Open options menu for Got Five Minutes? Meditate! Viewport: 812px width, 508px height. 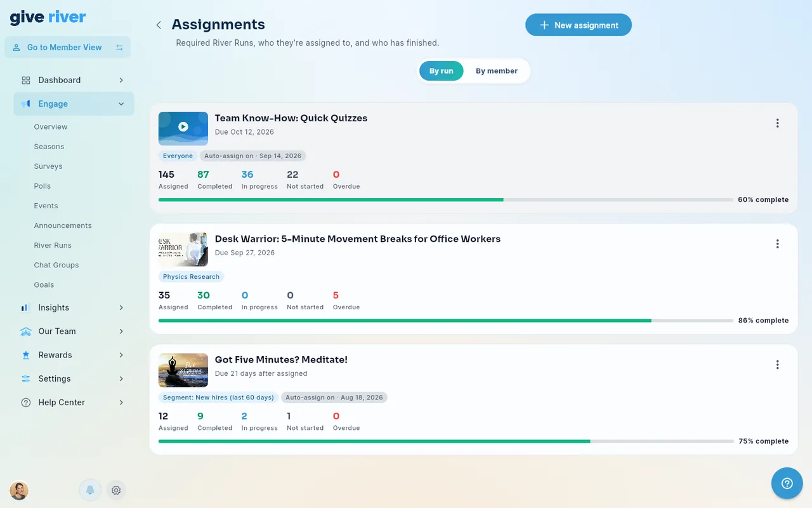tap(778, 364)
